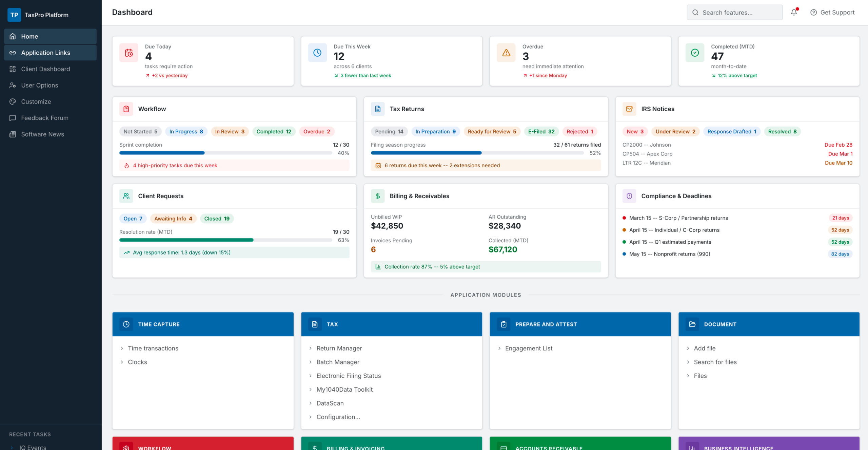Expand the Return Manager chevron
The width and height of the screenshot is (868, 450).
tap(310, 348)
